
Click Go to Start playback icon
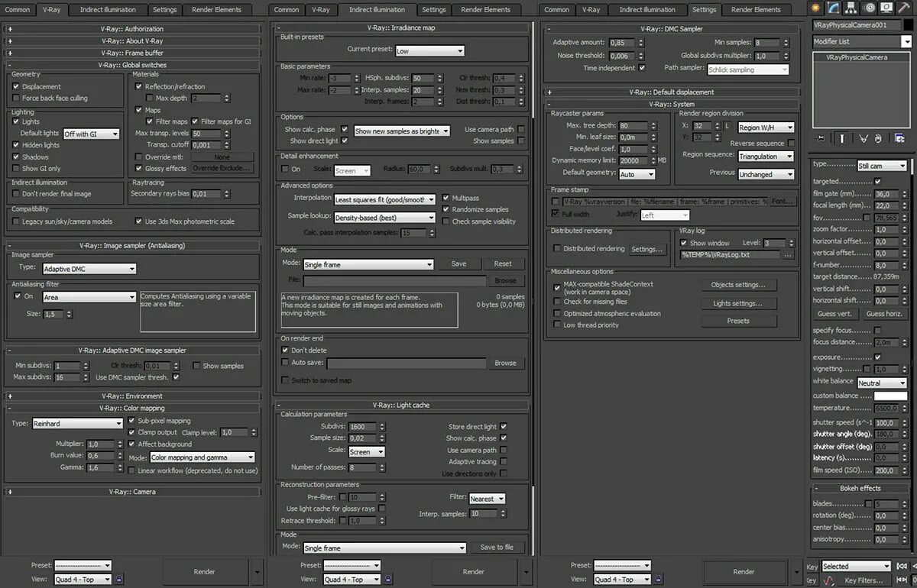coord(902,566)
